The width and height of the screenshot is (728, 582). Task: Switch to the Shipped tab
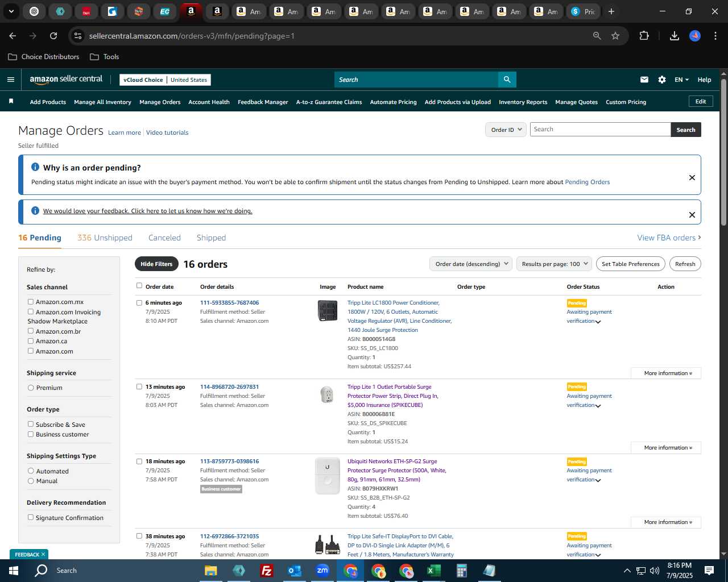[211, 238]
